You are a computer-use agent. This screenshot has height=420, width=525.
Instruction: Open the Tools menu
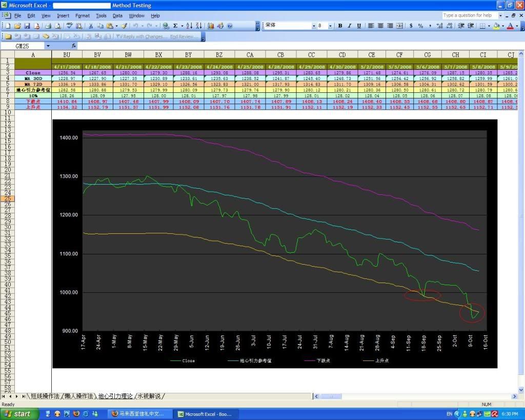tap(101, 15)
